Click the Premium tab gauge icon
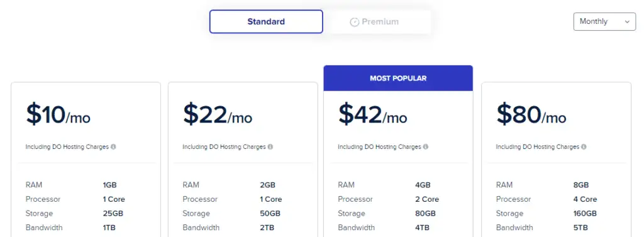 click(355, 22)
